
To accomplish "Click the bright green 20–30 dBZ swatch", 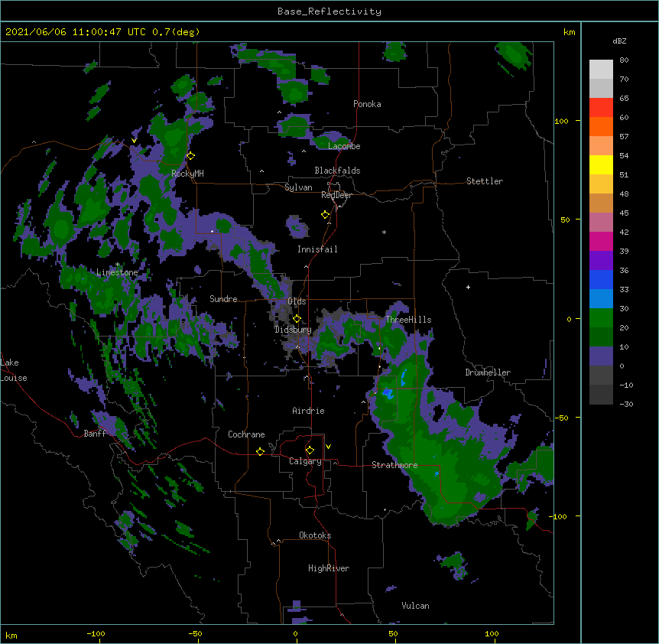I will pyautogui.click(x=601, y=318).
